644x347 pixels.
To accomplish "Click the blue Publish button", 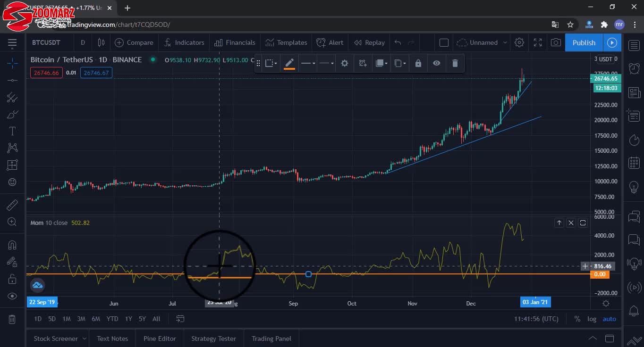I will click(x=584, y=42).
